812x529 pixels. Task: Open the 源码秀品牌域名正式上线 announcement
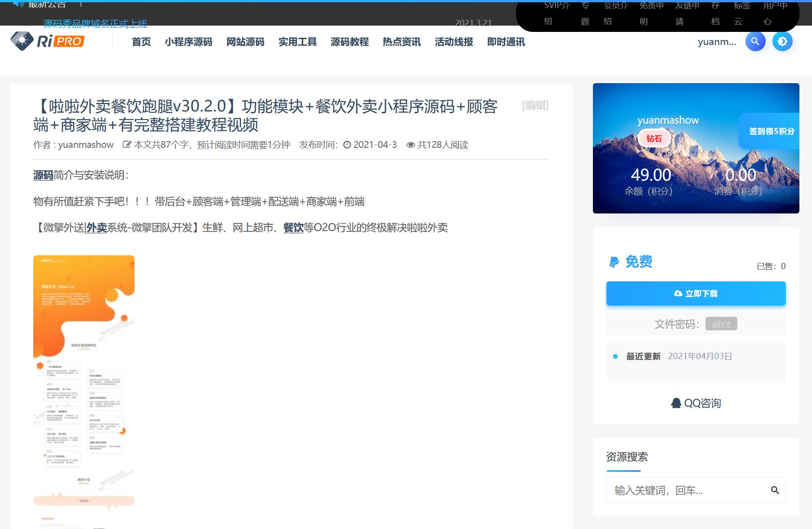tap(95, 23)
